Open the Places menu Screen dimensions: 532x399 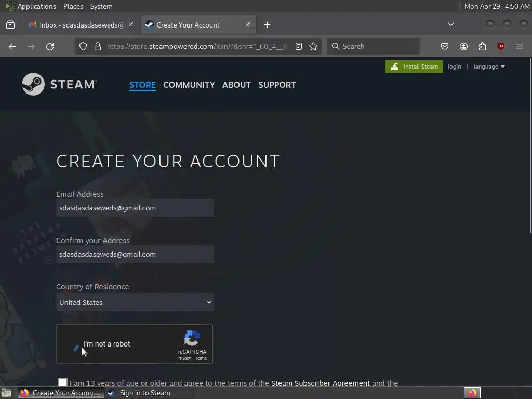point(73,6)
